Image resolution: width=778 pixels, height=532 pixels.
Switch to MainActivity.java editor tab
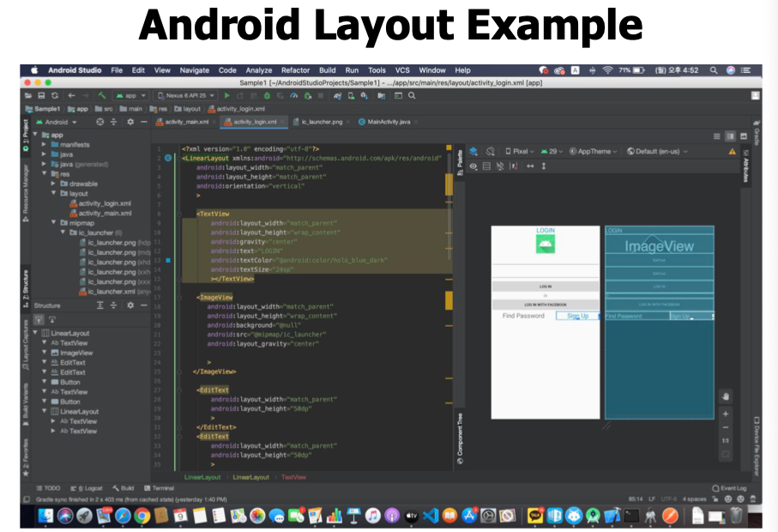(389, 122)
